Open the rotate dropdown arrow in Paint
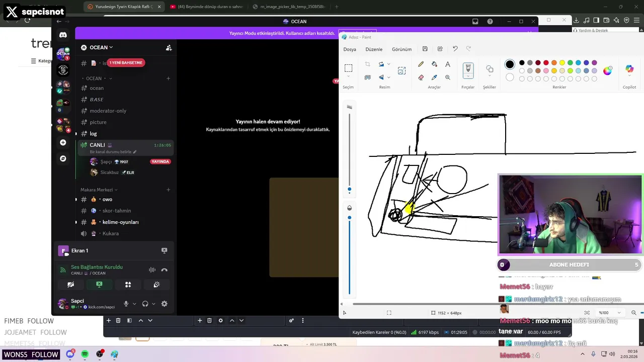The height and width of the screenshot is (362, 644). (389, 64)
